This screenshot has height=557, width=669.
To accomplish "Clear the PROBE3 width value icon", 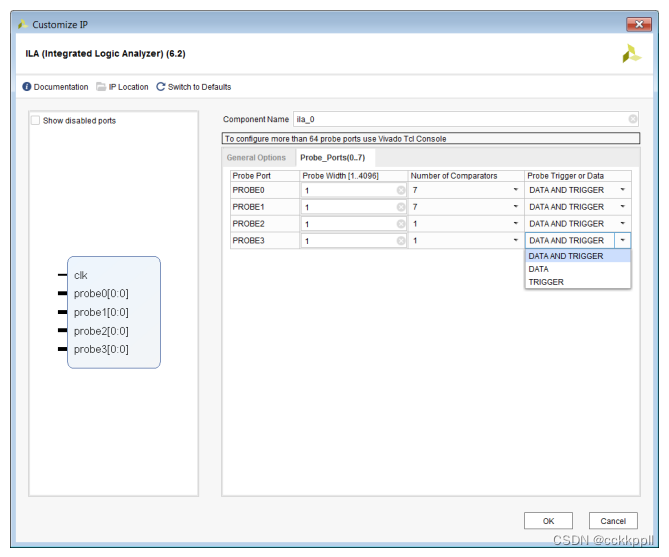I will [x=401, y=241].
